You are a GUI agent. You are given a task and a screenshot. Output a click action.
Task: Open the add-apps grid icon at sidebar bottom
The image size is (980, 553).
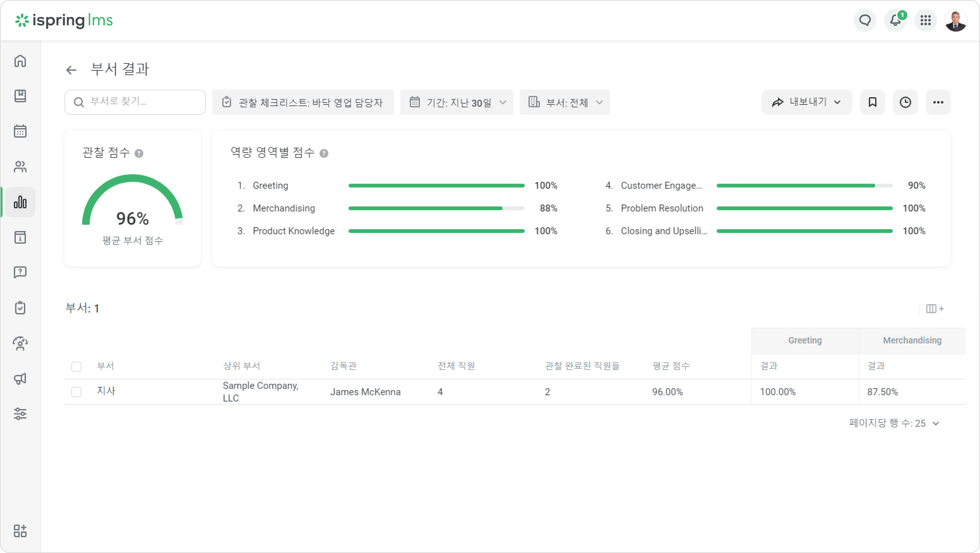click(20, 531)
